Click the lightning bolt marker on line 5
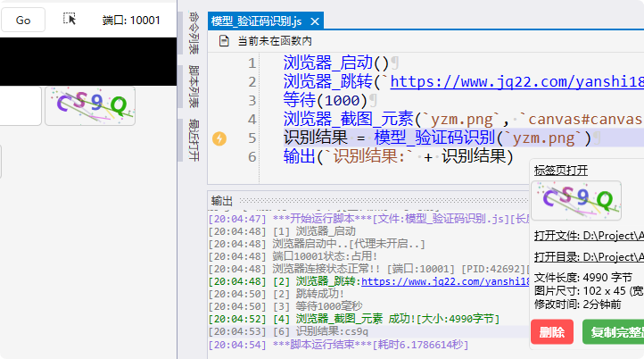The image size is (644, 359). pyautogui.click(x=220, y=138)
